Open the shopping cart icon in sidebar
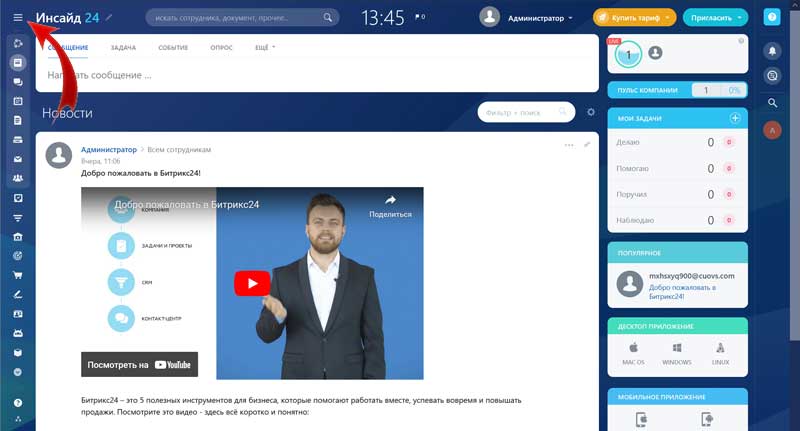The width and height of the screenshot is (800, 431). [18, 275]
